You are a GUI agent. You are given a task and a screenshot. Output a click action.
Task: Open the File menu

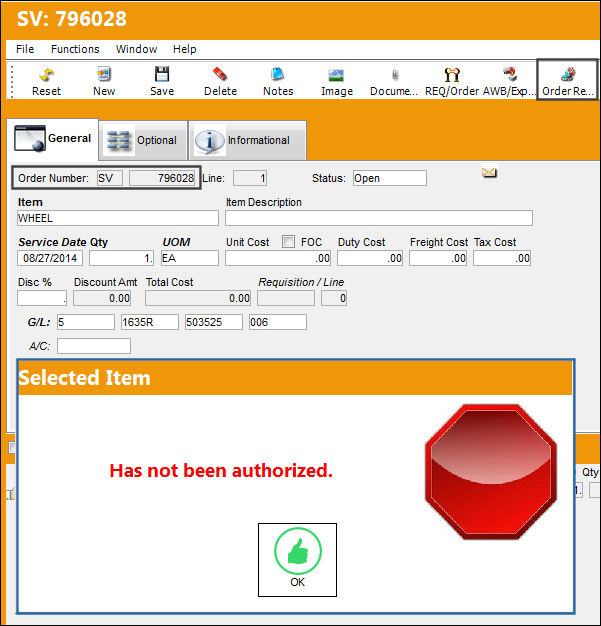(25, 49)
